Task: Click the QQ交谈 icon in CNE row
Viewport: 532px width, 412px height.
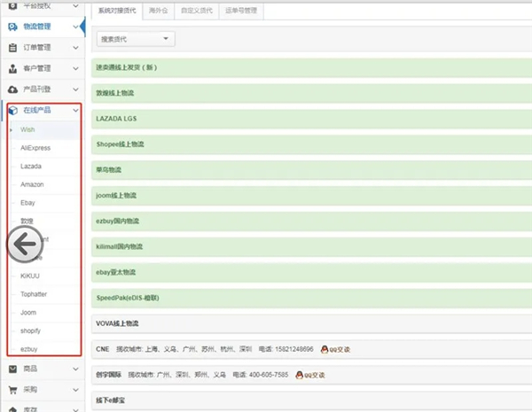Action: 326,350
